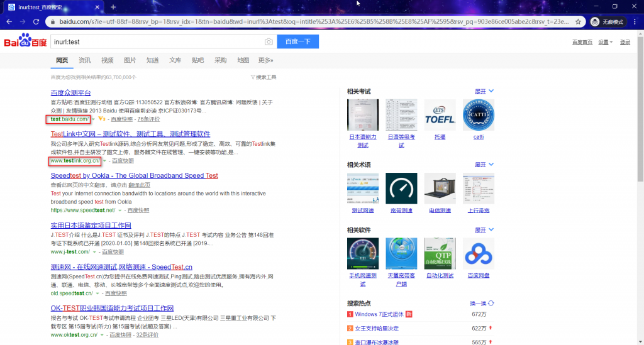This screenshot has height=345, width=644.
Task: Open 百度快照 for speedtest.net result
Action: point(138,211)
